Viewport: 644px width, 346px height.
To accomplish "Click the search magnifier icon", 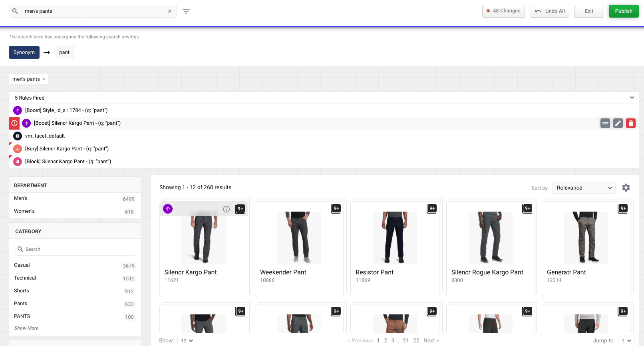I will click(15, 11).
